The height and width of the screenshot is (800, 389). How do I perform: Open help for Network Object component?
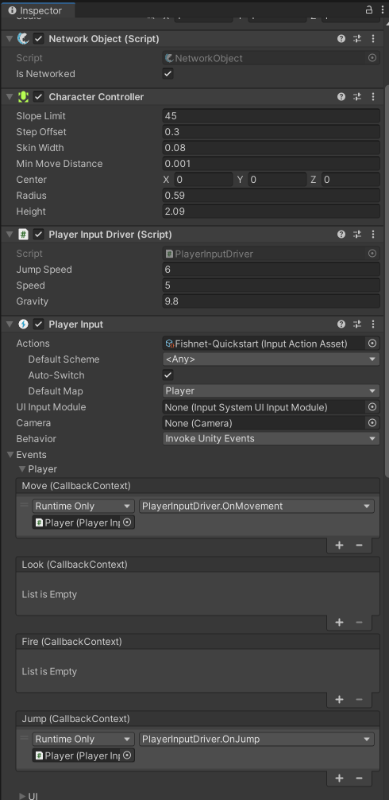point(341,39)
